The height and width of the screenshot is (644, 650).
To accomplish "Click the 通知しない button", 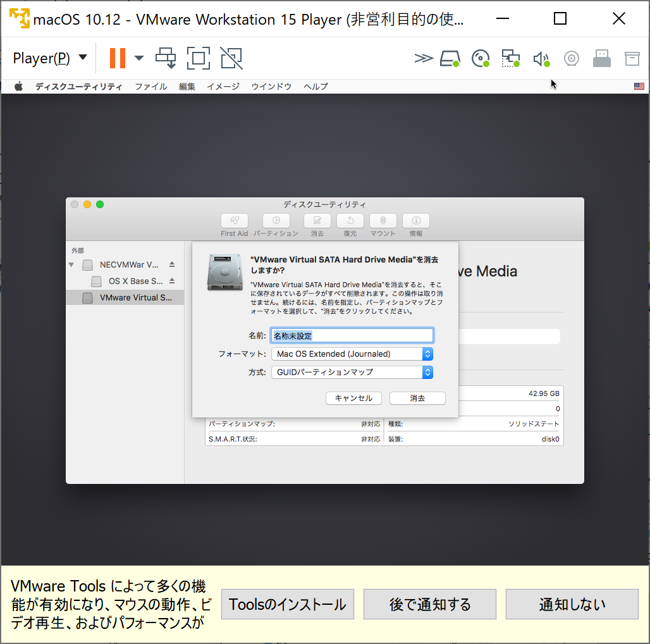I will (572, 604).
